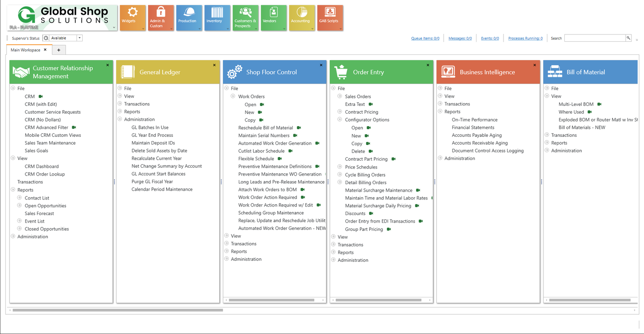Open Bill of Materials - NEW item
Image resolution: width=644 pixels, height=334 pixels.
click(582, 128)
